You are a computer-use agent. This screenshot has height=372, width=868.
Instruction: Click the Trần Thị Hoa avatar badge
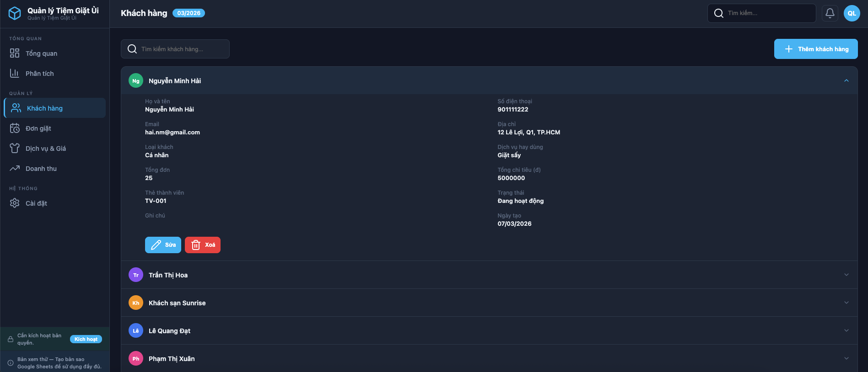coord(136,275)
